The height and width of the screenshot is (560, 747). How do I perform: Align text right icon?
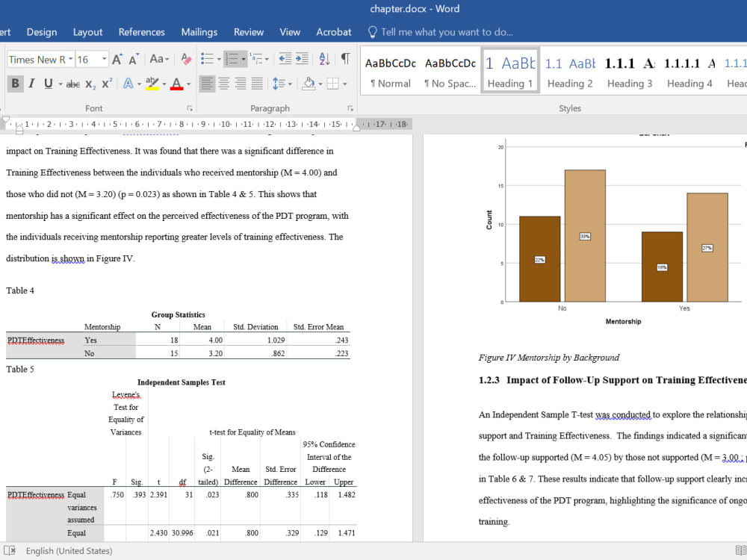pyautogui.click(x=241, y=84)
